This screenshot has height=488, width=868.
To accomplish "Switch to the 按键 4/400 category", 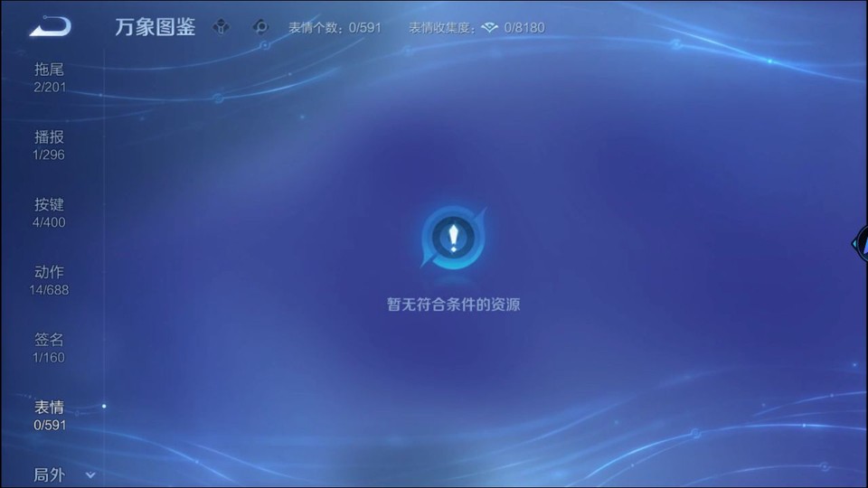I will click(x=49, y=212).
